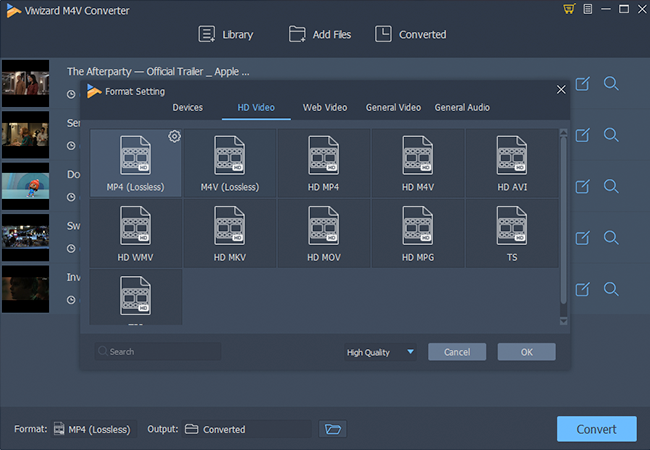
Task: Click the format list vertical scrollbar
Action: (563, 220)
